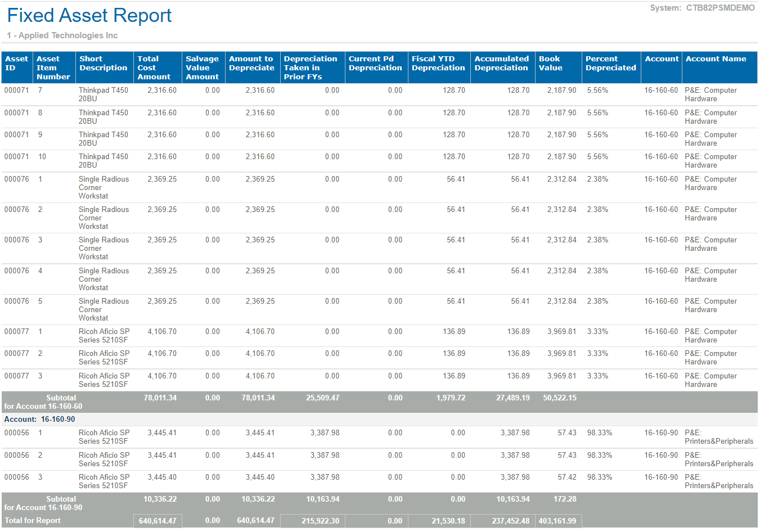Click the Account: 16-160-90 group heading
The image size is (760, 532).
tap(39, 420)
